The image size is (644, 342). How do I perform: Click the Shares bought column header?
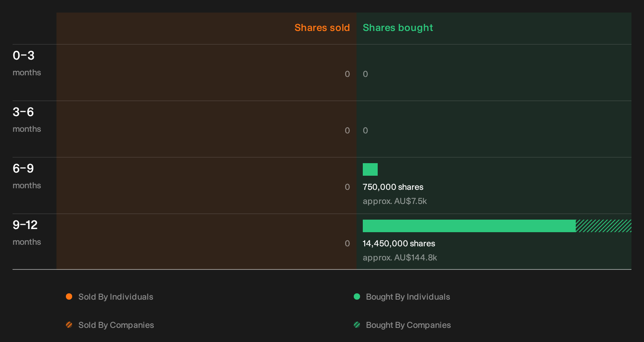point(398,28)
